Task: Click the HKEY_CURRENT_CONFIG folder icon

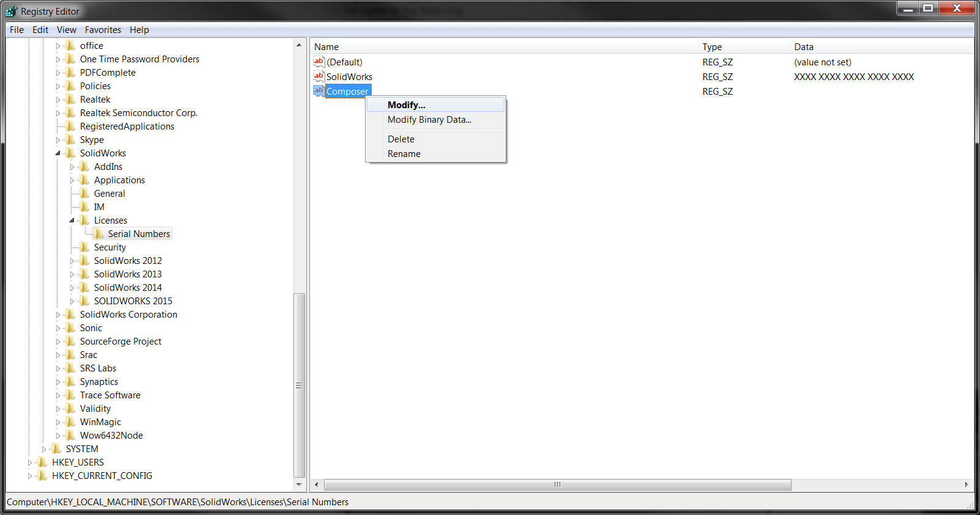Action: click(x=43, y=476)
